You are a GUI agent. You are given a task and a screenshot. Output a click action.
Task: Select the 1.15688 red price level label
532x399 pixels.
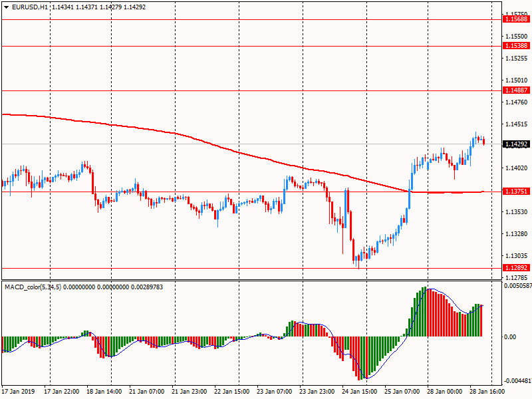517,19
